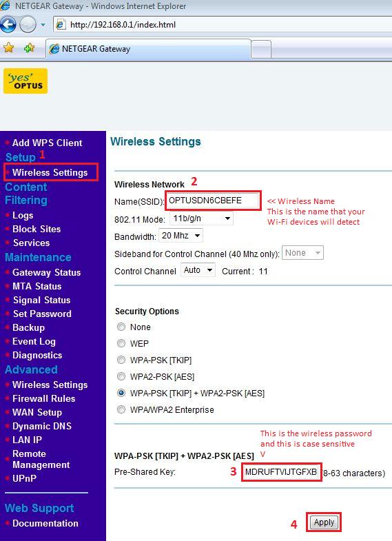Open the Backup page
The width and height of the screenshot is (392, 541).
[x=29, y=328]
